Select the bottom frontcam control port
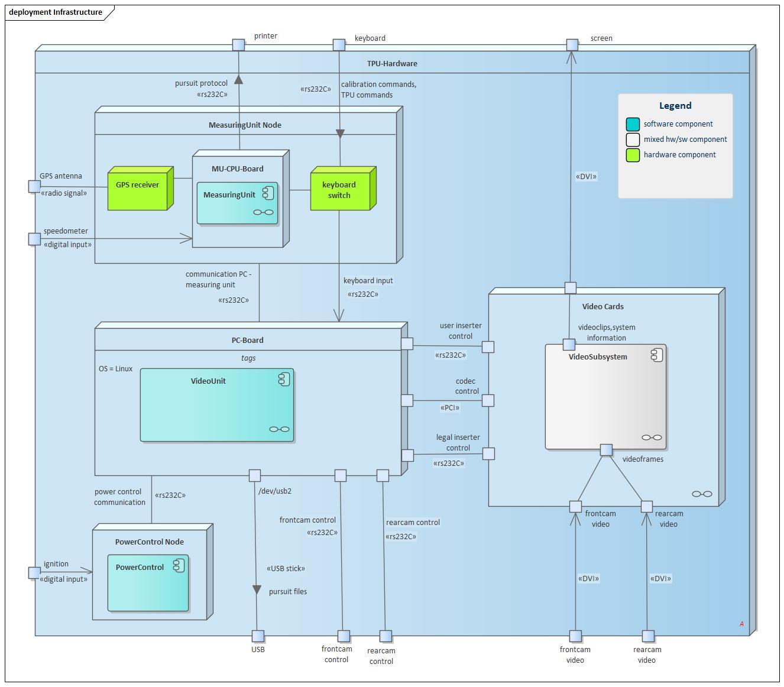Viewport: 784px width, 687px height. click(x=344, y=636)
